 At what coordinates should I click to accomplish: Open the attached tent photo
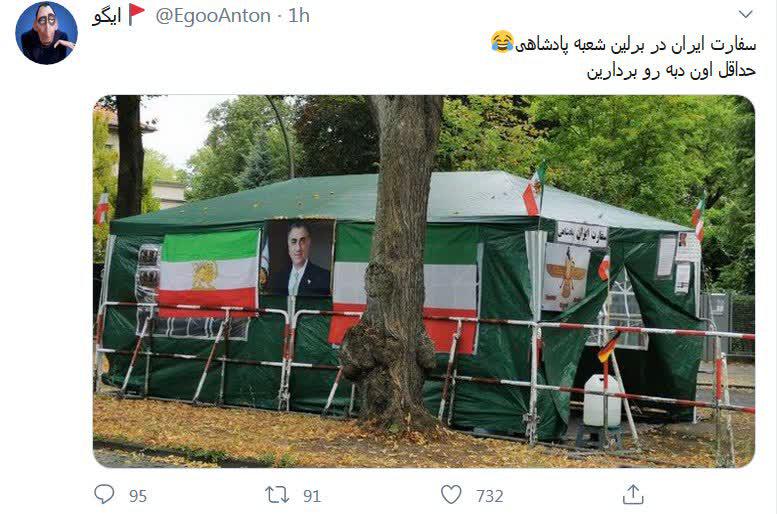pyautogui.click(x=424, y=281)
